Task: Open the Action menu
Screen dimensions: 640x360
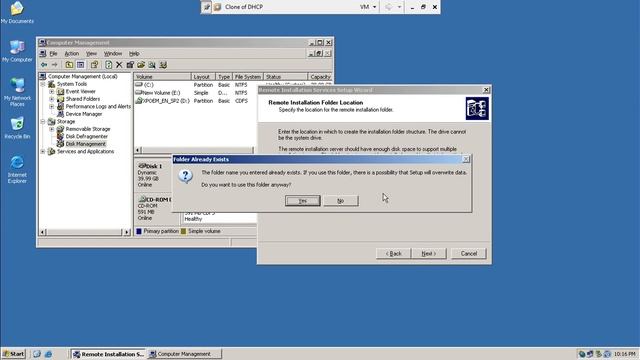Action: (71, 53)
